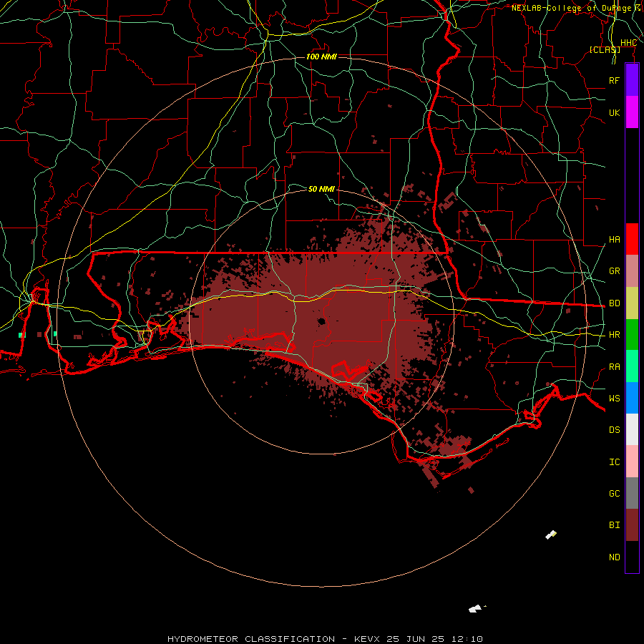This screenshot has height=644, width=644.
Task: Click the DS white legend swatch
Action: 632,429
